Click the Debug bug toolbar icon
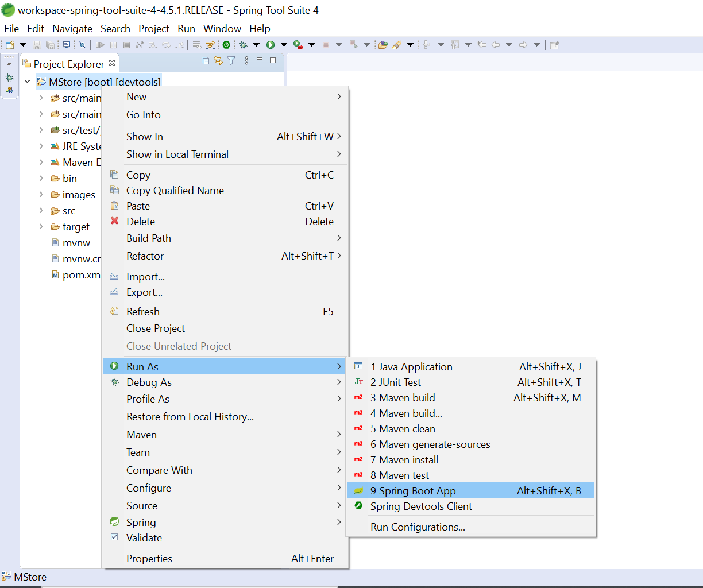 coord(244,45)
